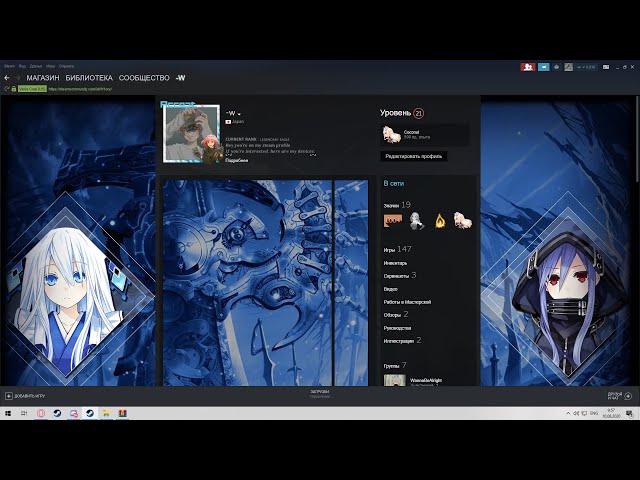Go to the БИБЛИОТЕКА tab
This screenshot has height=480, width=640.
click(x=89, y=78)
